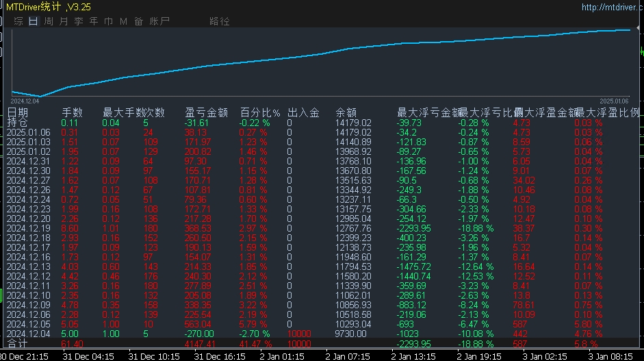The height and width of the screenshot is (361, 644).
Task: Click the 合计 total row
Action: click(x=322, y=343)
